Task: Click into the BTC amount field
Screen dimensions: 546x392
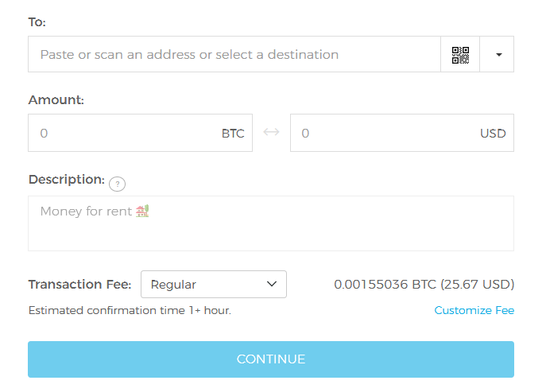Action: tap(127, 133)
